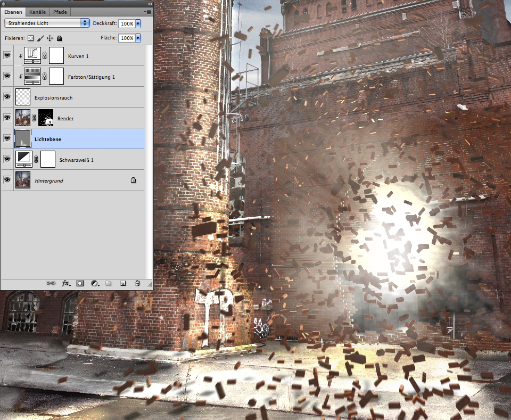Toggle visibility of Explosionsrauch layer

[x=7, y=97]
